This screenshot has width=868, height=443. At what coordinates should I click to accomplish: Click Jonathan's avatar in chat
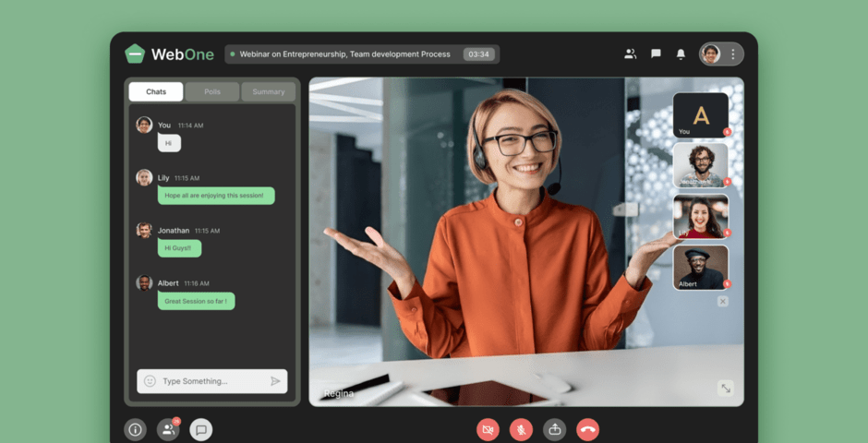pyautogui.click(x=144, y=230)
